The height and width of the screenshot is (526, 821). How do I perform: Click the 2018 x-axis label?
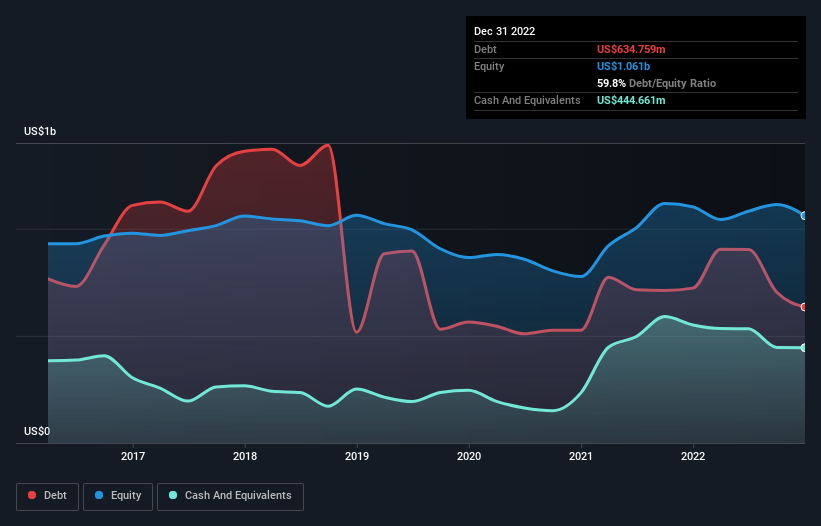[x=245, y=456]
